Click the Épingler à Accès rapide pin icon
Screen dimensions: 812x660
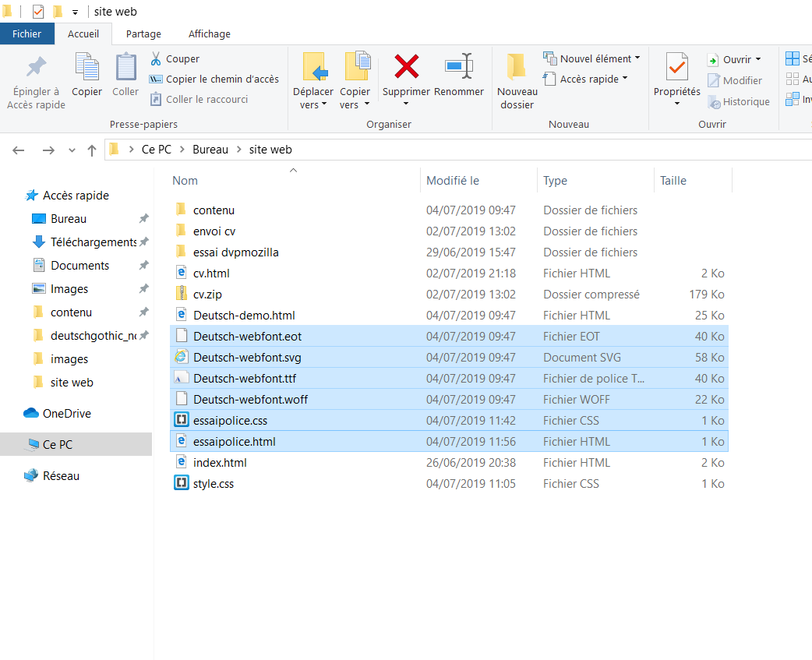click(x=36, y=68)
